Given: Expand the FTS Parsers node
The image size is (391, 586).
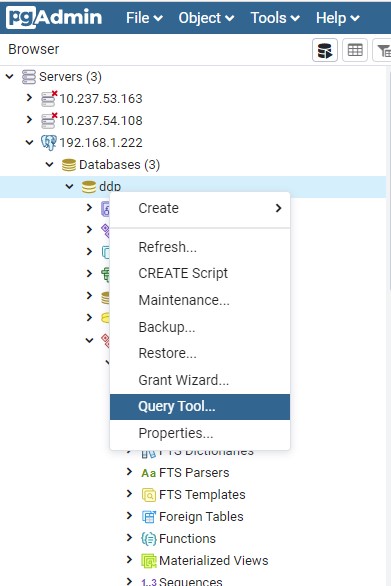Looking at the screenshot, I should pos(129,472).
